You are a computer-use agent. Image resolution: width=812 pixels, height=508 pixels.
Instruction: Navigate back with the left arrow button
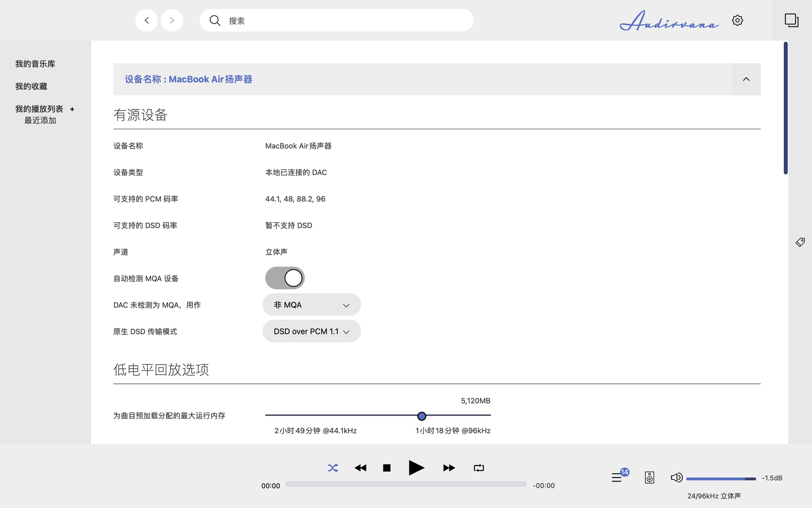[146, 20]
